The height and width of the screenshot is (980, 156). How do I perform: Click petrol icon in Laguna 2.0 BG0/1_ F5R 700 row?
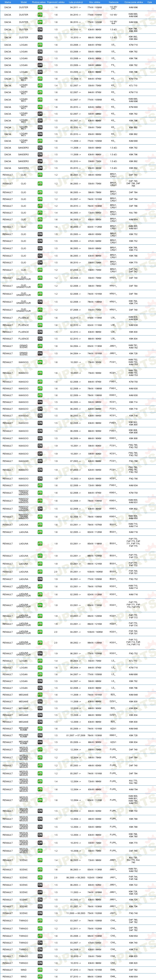point(40,571)
